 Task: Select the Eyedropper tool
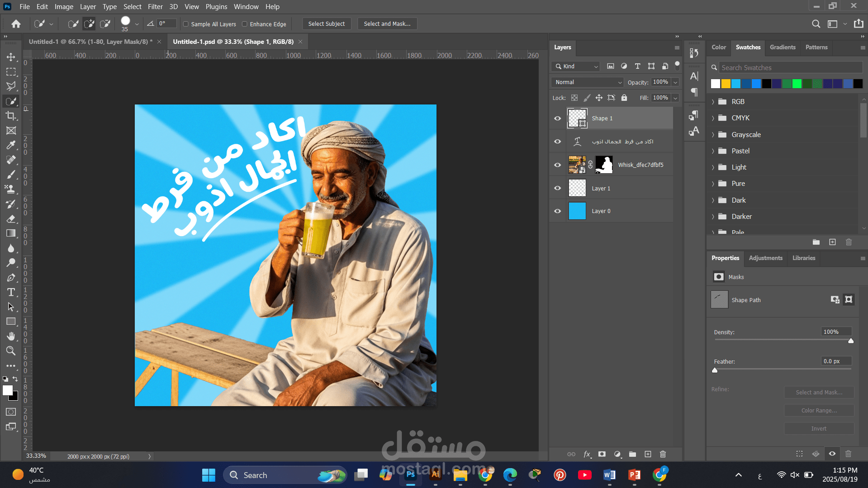click(x=11, y=145)
